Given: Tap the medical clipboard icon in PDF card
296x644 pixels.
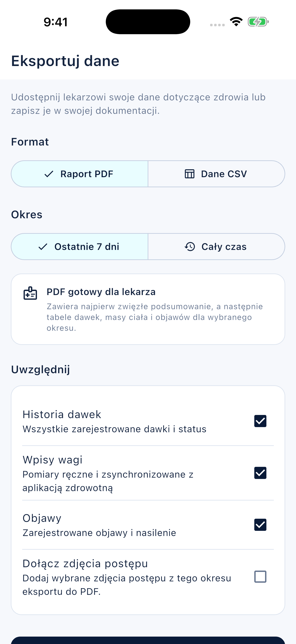Looking at the screenshot, I should click(x=30, y=293).
